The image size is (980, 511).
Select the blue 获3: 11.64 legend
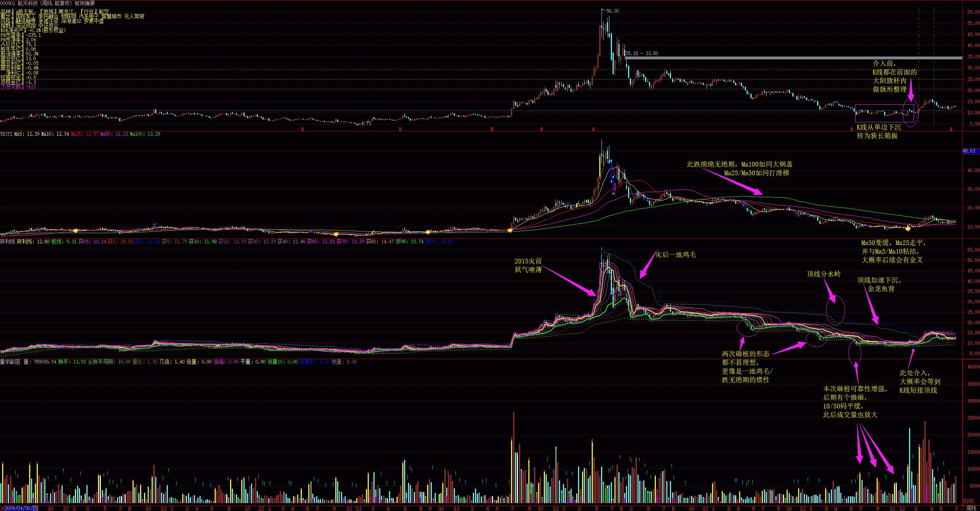[148, 242]
